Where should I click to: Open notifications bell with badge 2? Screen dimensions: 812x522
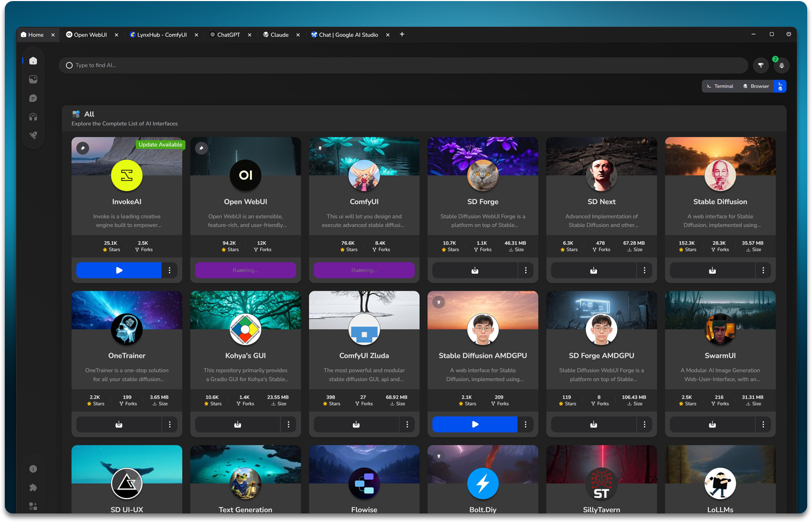coord(782,65)
